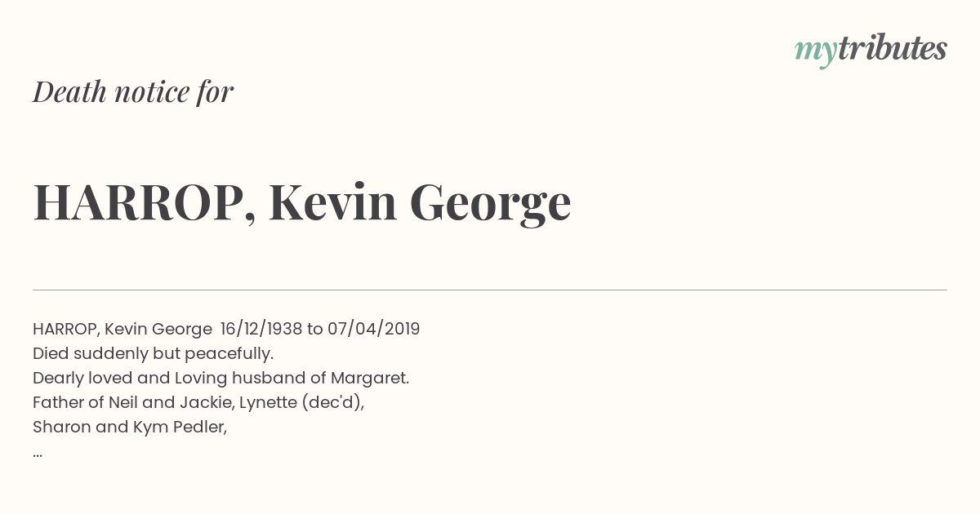This screenshot has width=980, height=514.
Task: Click the small "HARROP, Kevin George" body text
Action: click(122, 329)
